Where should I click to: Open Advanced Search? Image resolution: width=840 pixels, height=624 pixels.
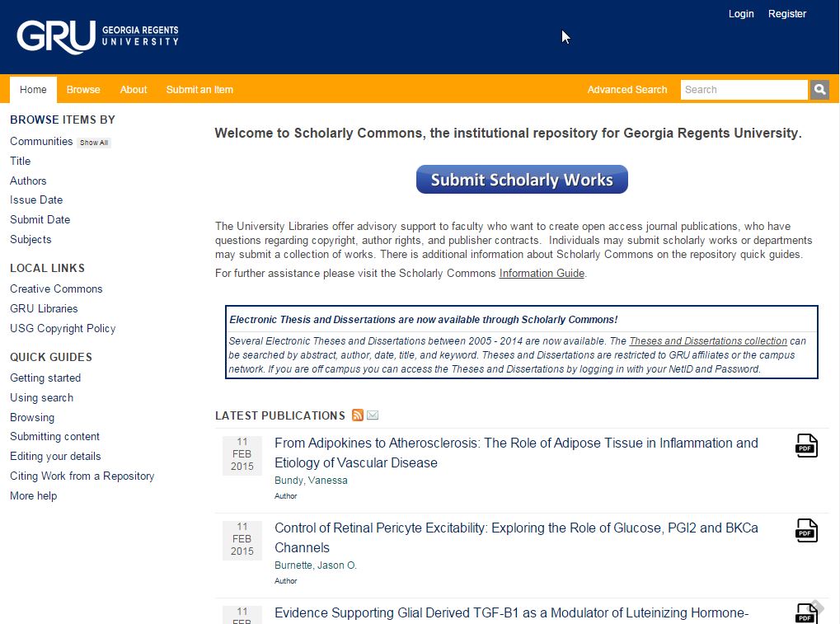coord(627,90)
